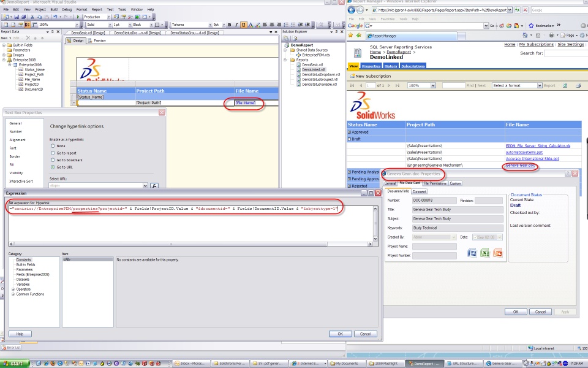This screenshot has height=368, width=588.
Task: Switch to the Comment tab in data card
Action: [419, 191]
